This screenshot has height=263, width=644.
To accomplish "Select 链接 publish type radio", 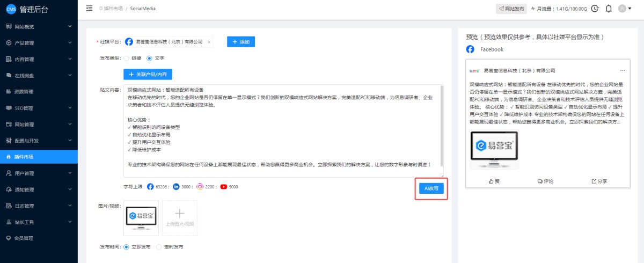I will click(127, 58).
